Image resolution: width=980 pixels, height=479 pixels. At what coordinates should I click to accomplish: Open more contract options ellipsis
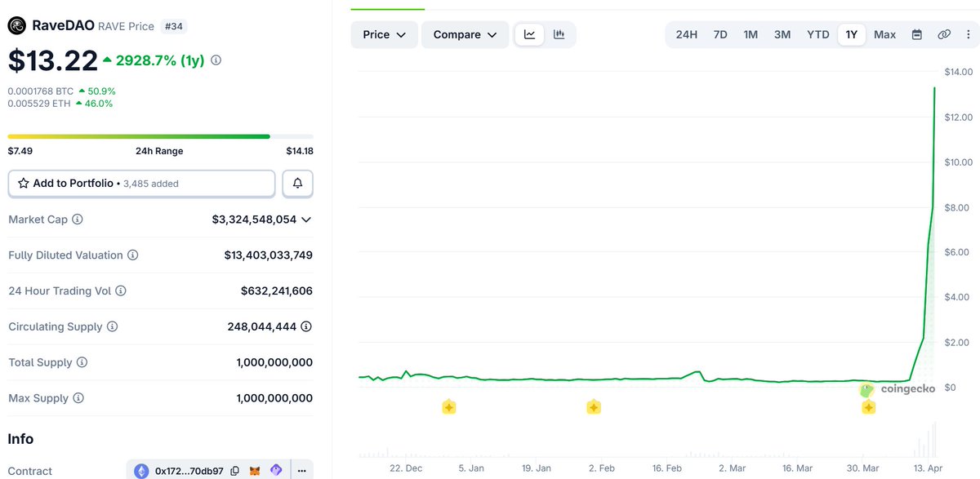301,471
